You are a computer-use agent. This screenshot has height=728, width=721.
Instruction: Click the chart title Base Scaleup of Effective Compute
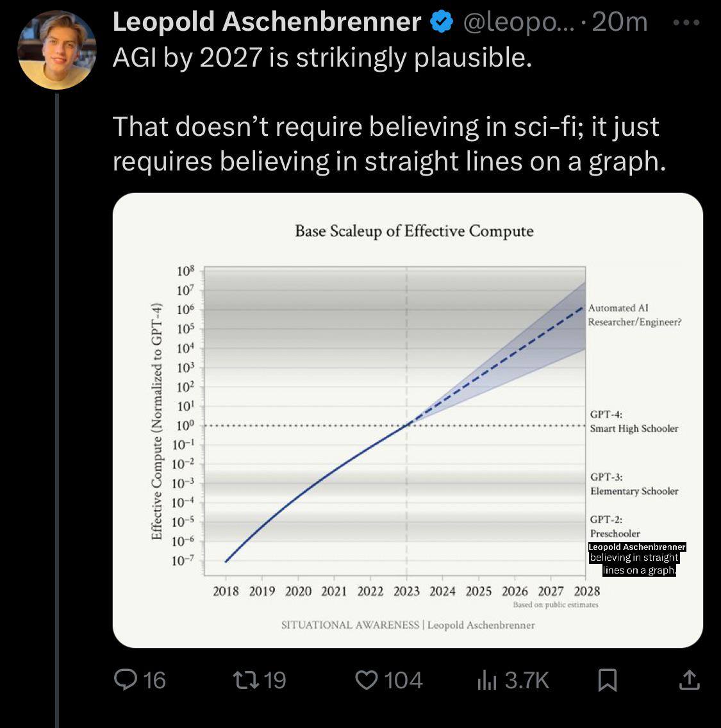point(414,231)
